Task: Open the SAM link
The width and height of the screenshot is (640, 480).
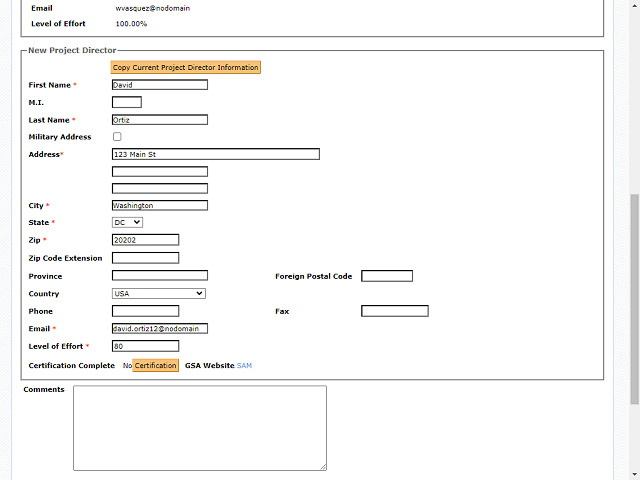Action: [x=244, y=366]
